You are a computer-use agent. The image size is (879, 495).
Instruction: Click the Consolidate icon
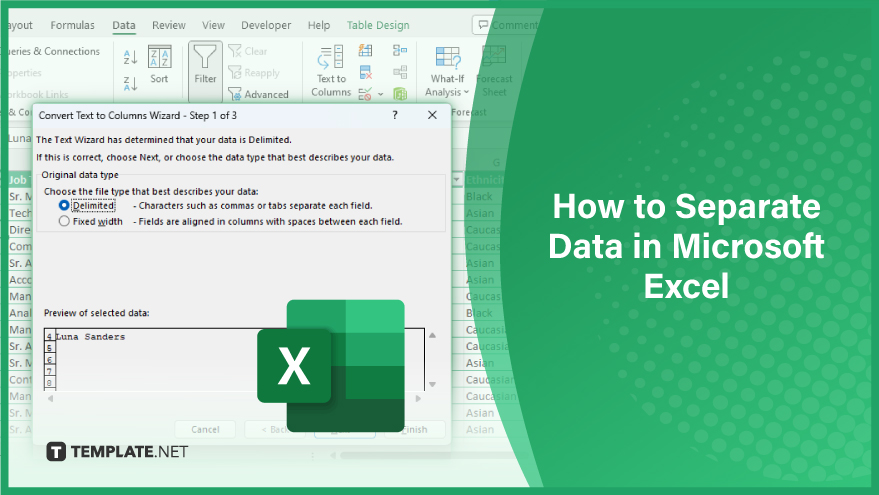click(400, 51)
